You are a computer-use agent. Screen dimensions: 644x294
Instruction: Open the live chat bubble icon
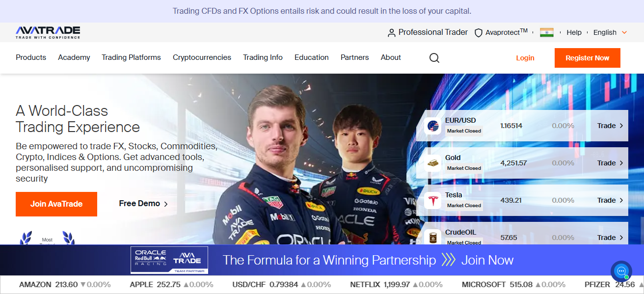(621, 271)
